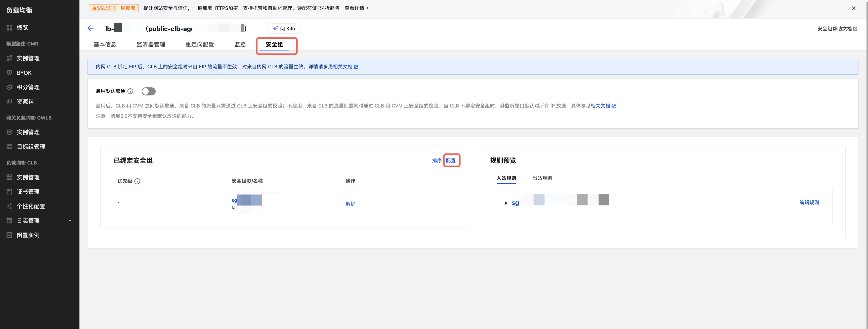Screen dimensions: 868x329
Task: Open 概览 in the sidebar
Action: click(22, 28)
